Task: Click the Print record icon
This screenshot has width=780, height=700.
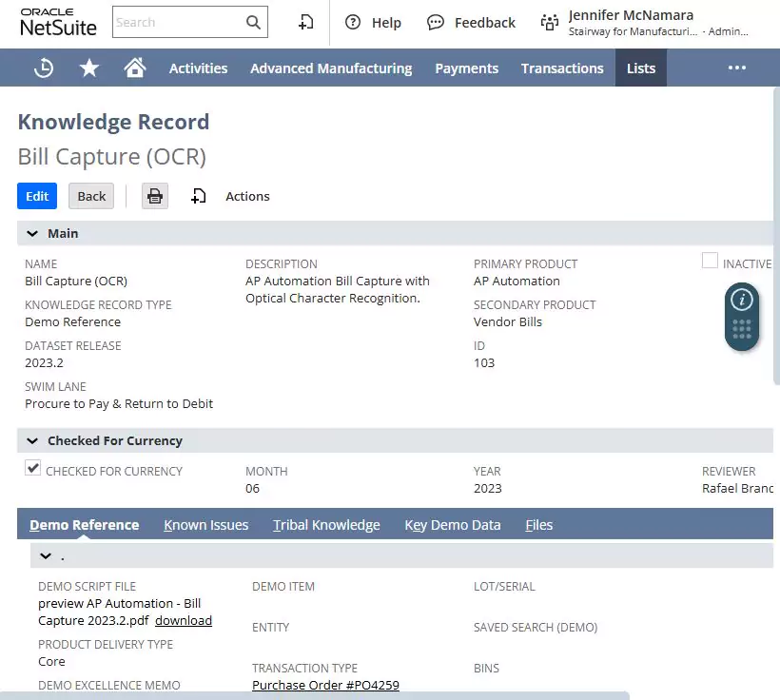Action: 155,196
